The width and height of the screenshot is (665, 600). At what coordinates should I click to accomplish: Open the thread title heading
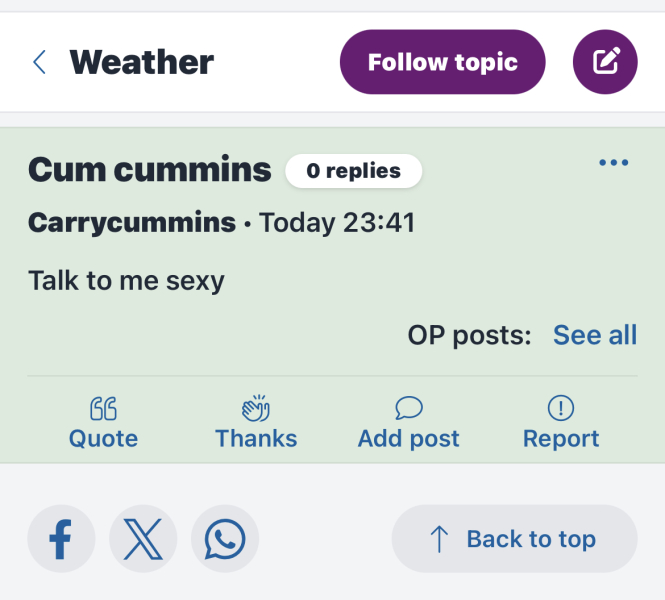click(x=150, y=170)
